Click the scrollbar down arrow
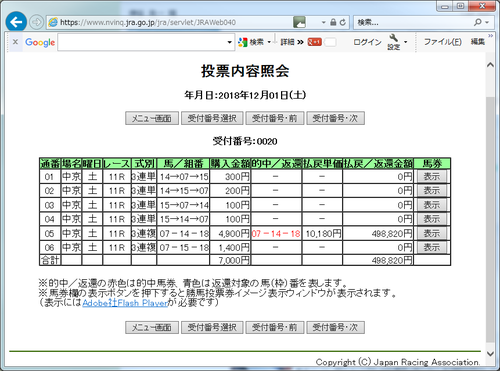This screenshot has height=371, width=500. pyautogui.click(x=490, y=353)
